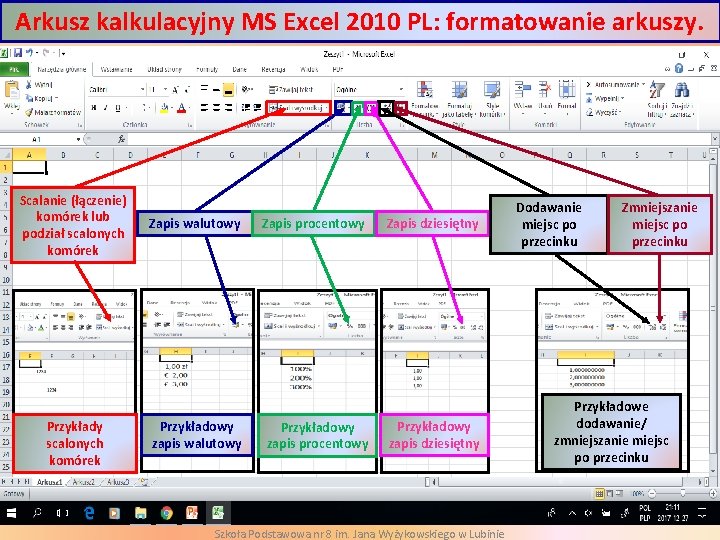This screenshot has width=720, height=540.
Task: Apply currency (accounting) number format
Action: [342, 108]
